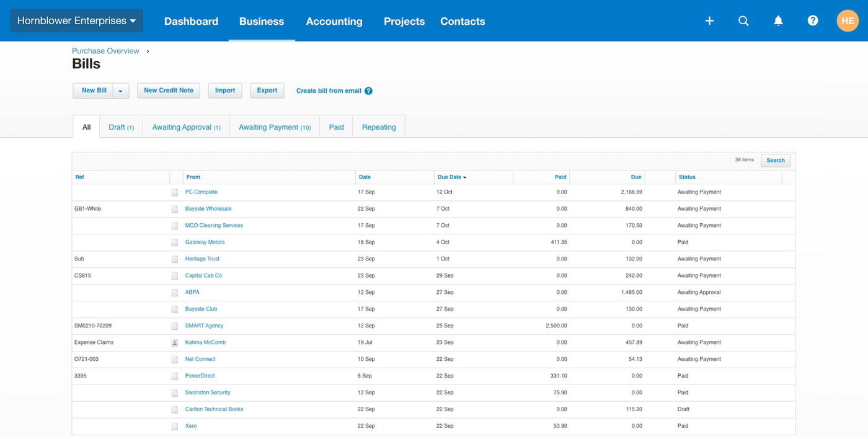Click the New Credit Note button

(169, 91)
